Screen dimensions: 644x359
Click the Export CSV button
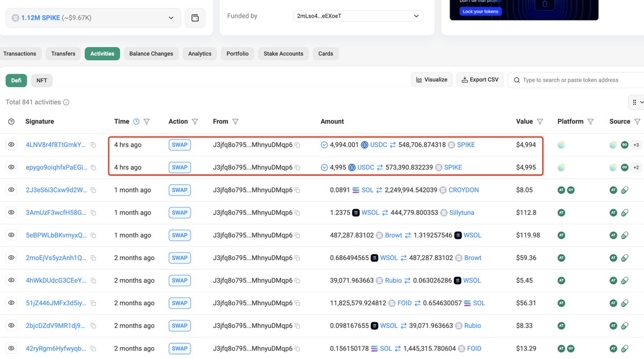click(x=480, y=80)
